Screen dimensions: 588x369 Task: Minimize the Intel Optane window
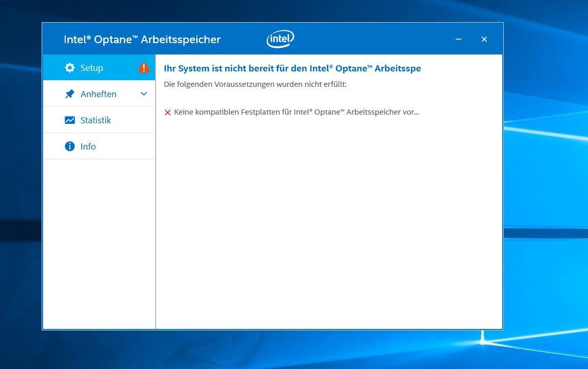(458, 39)
